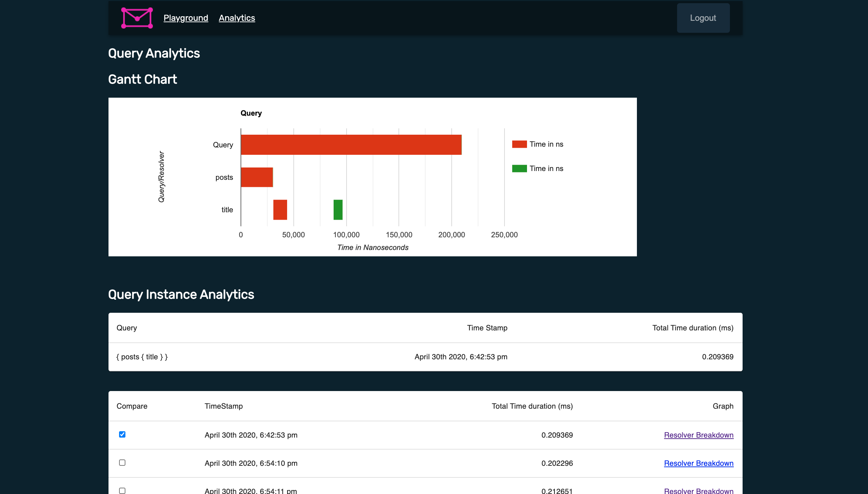This screenshot has height=494, width=868.
Task: Check the 6:54:10 pm compare checkbox
Action: pos(122,463)
